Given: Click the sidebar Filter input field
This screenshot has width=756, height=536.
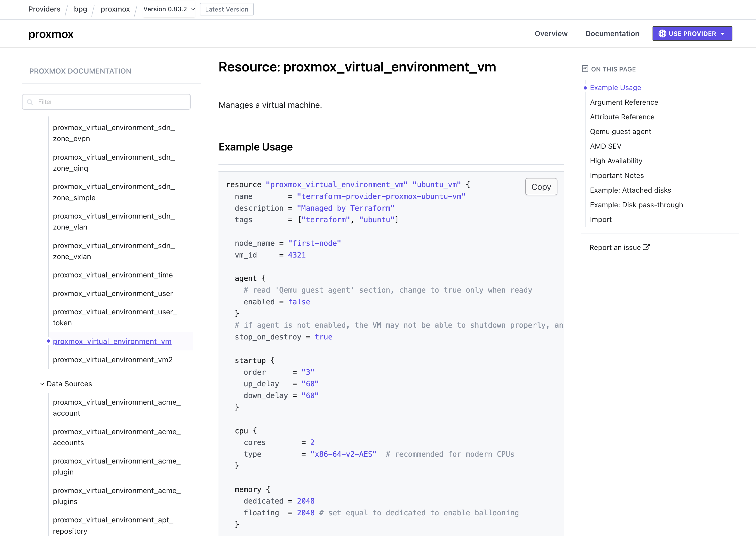Looking at the screenshot, I should pyautogui.click(x=106, y=102).
